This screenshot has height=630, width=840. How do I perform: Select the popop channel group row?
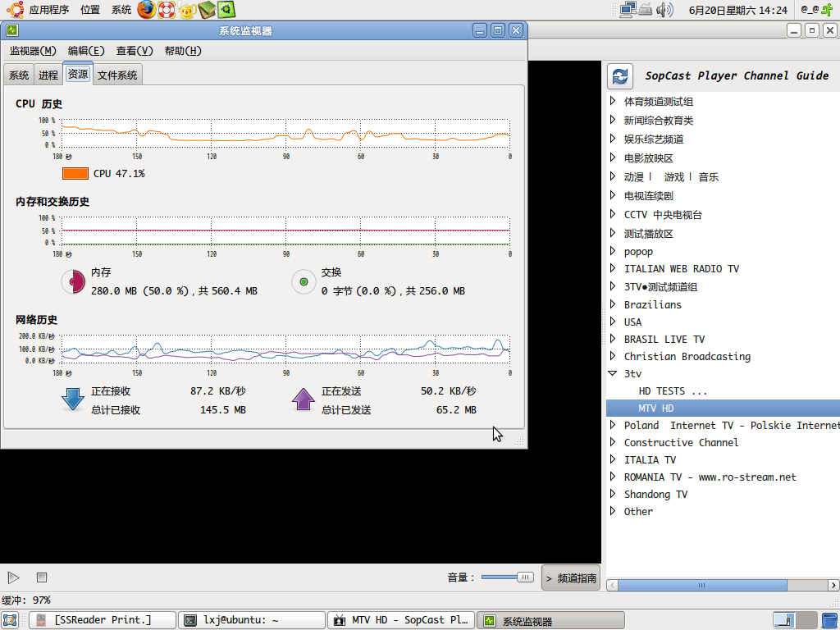[723, 251]
